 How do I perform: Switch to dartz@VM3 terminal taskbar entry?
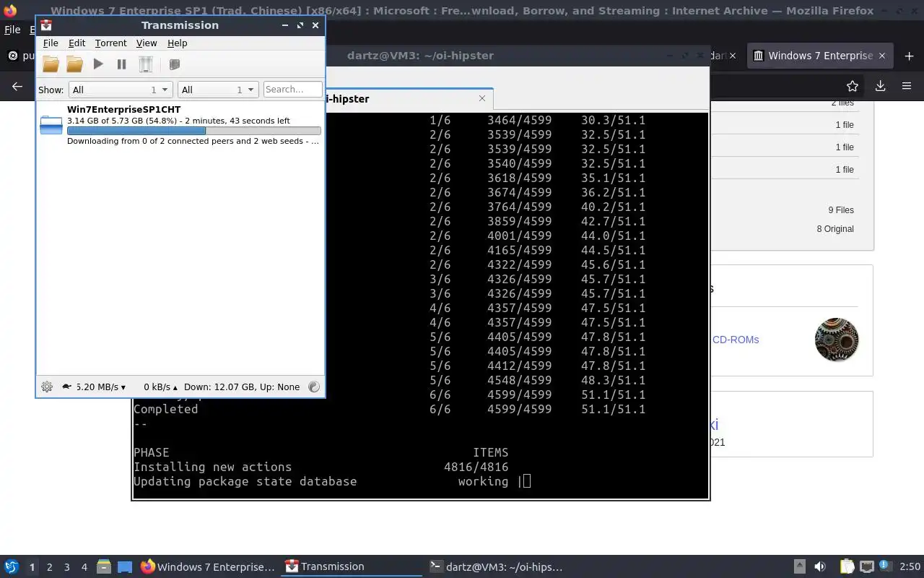click(x=496, y=567)
